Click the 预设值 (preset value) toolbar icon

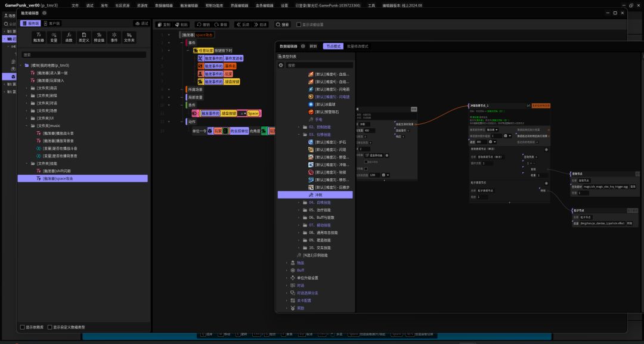(x=99, y=37)
